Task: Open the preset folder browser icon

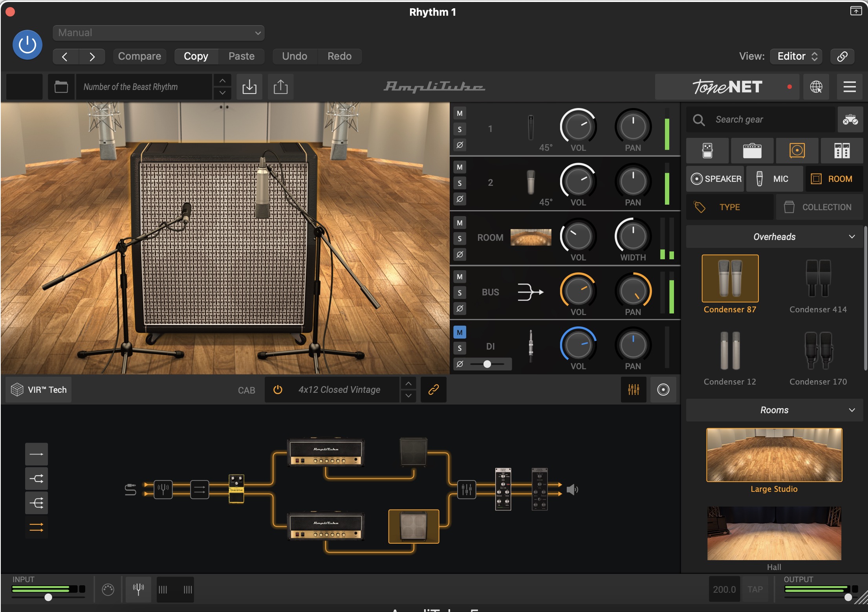Action: (x=61, y=86)
